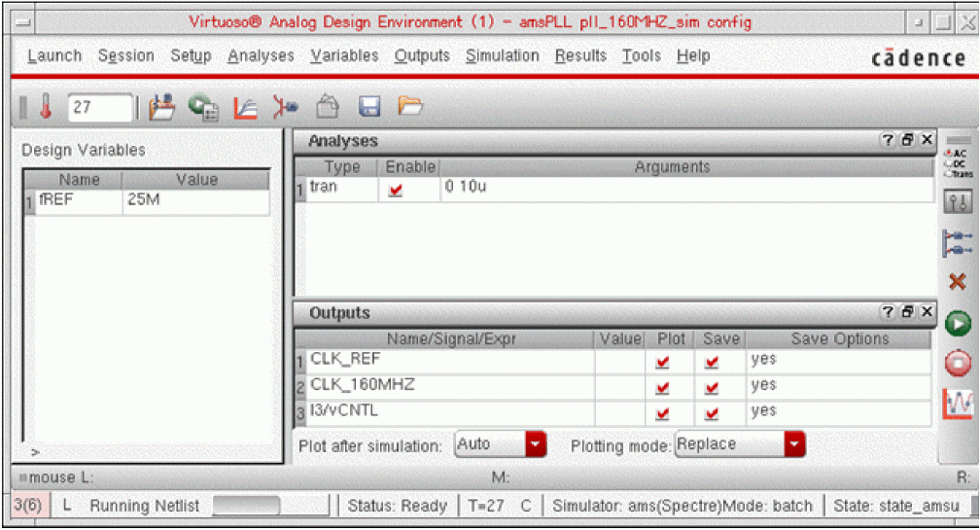Click the cadence logo
The width and height of the screenshot is (980, 530).
tap(919, 58)
